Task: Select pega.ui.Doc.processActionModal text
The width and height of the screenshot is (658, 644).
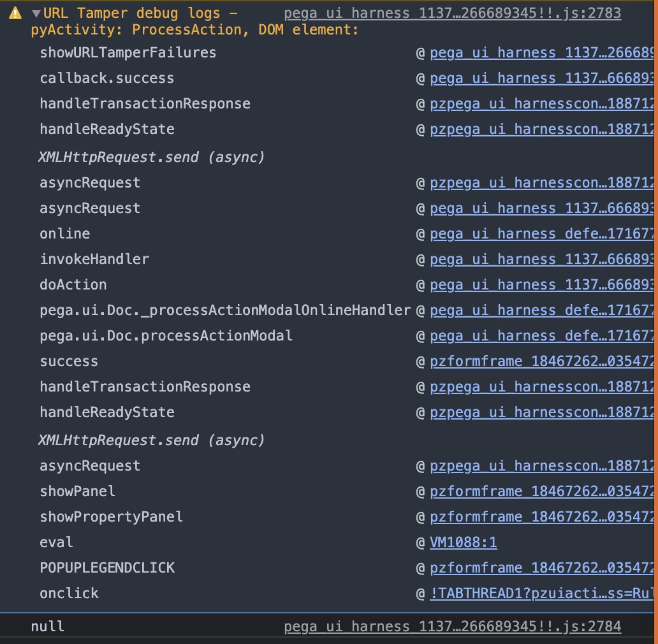Action: pyautogui.click(x=166, y=336)
